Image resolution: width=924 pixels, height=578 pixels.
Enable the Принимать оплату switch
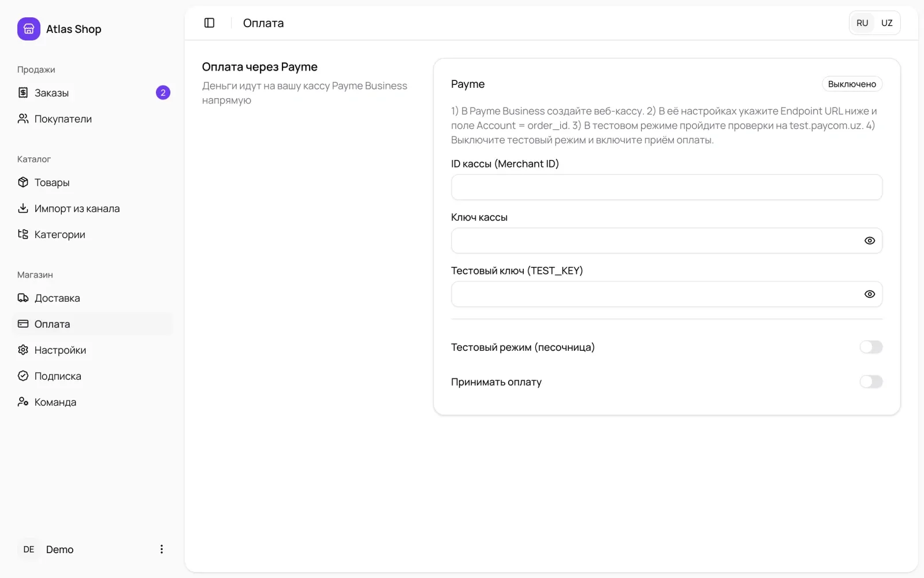871,381
